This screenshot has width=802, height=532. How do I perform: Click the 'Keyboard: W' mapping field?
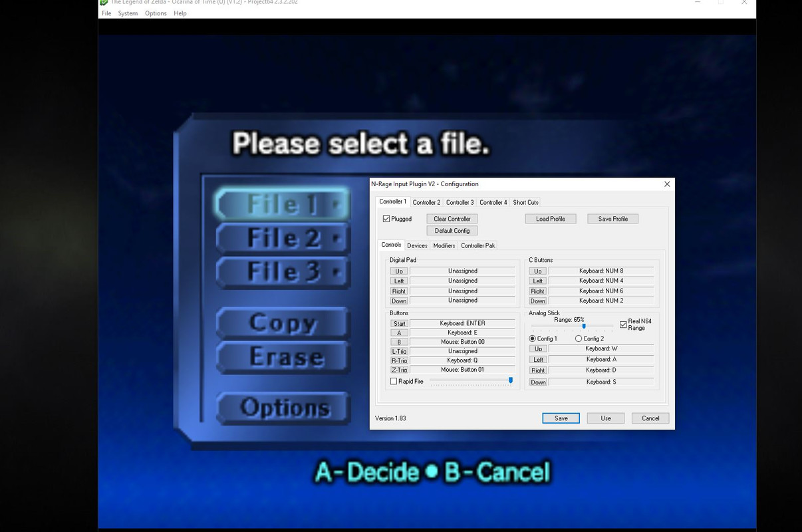[x=601, y=349]
